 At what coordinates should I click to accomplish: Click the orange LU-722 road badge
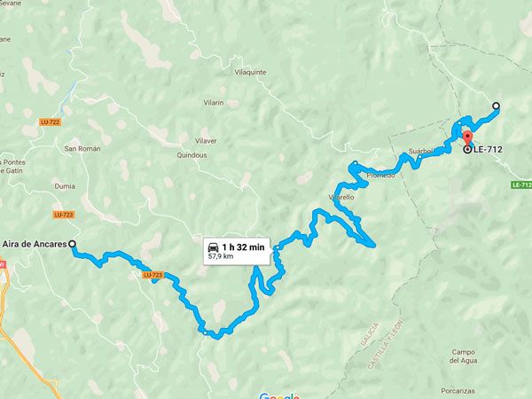(51, 121)
